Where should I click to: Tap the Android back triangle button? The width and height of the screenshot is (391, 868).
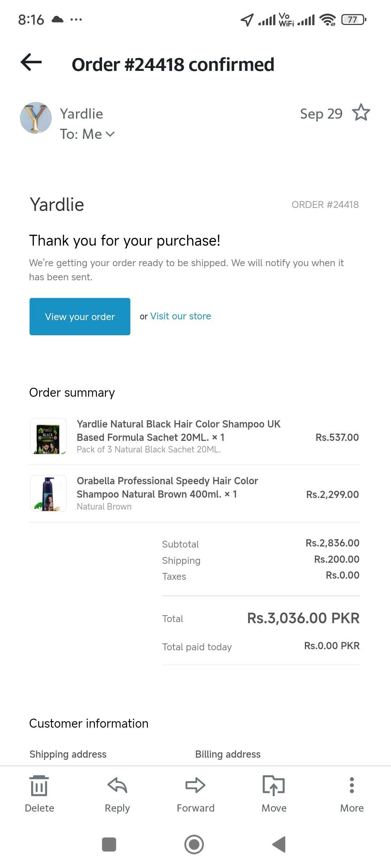click(279, 844)
